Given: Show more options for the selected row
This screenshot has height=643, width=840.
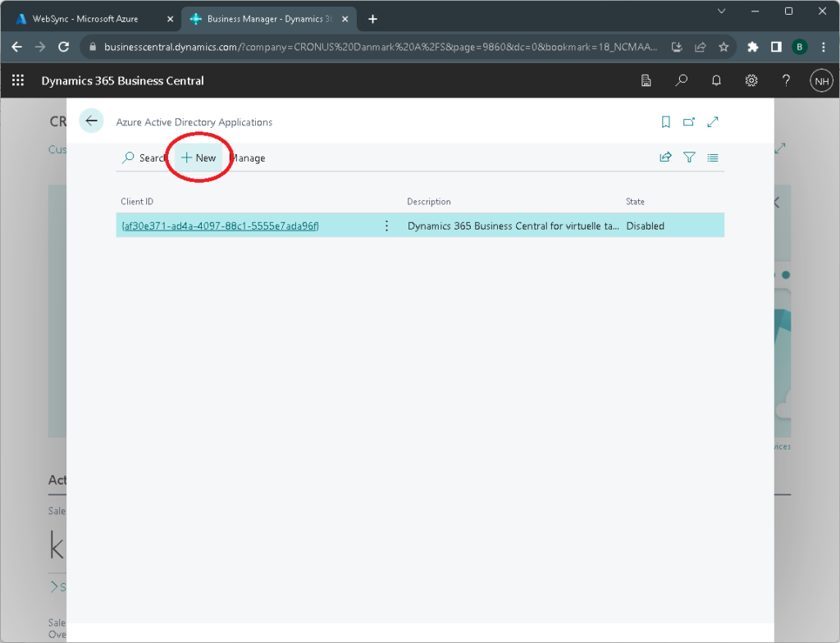Looking at the screenshot, I should 387,226.
